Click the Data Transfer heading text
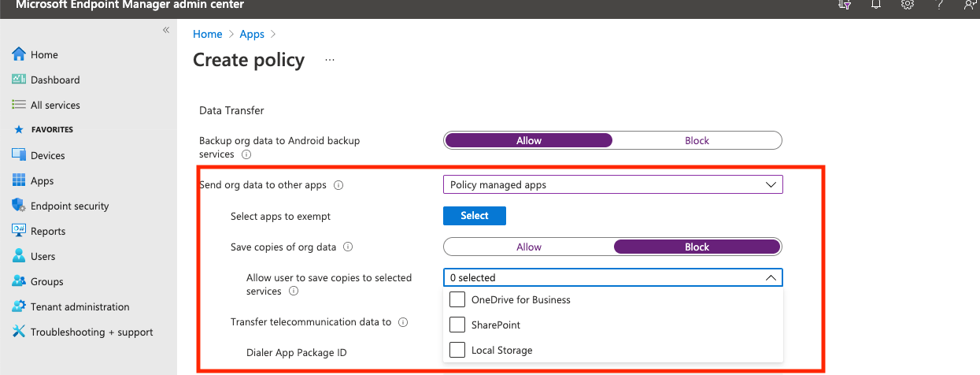The image size is (980, 375). coord(231,110)
